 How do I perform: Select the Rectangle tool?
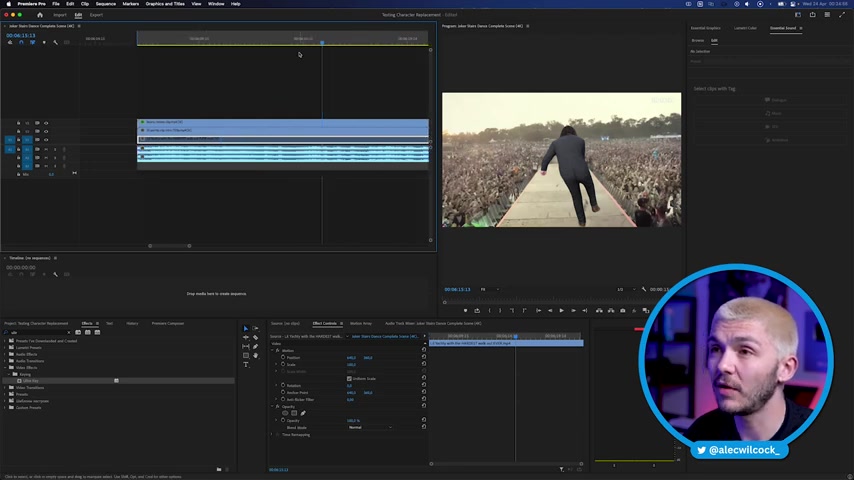point(246,355)
